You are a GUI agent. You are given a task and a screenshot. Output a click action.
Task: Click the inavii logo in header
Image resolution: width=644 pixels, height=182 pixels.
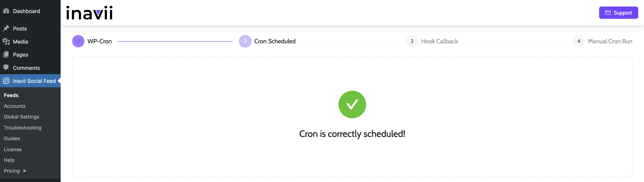pyautogui.click(x=89, y=13)
